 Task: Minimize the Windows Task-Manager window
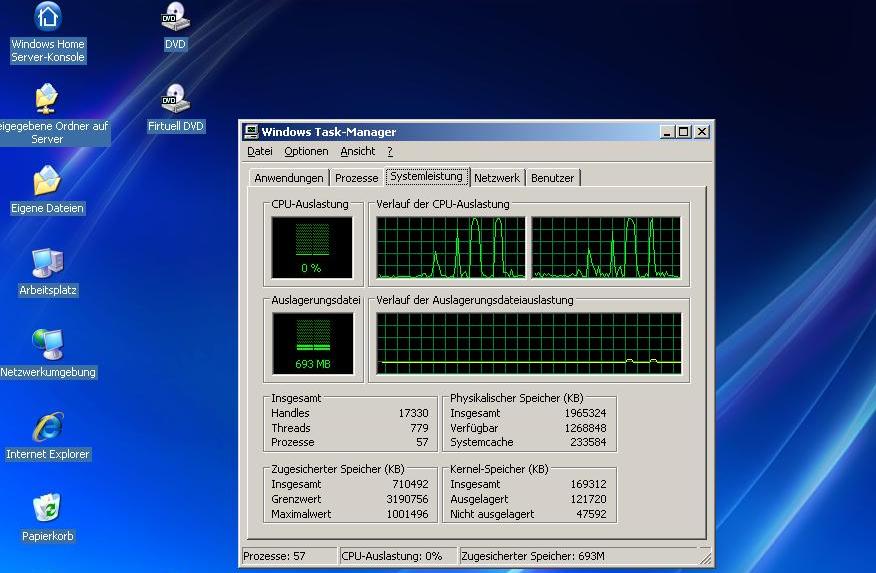pos(666,132)
